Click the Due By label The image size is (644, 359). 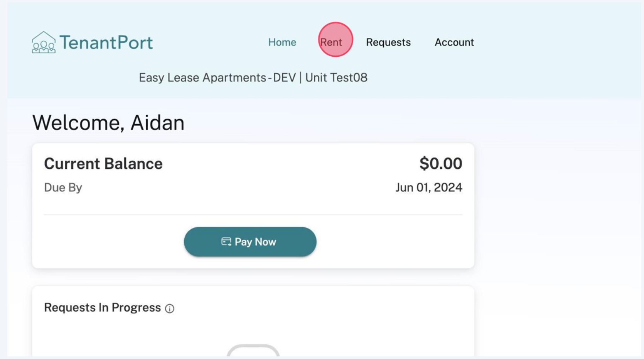pos(63,188)
